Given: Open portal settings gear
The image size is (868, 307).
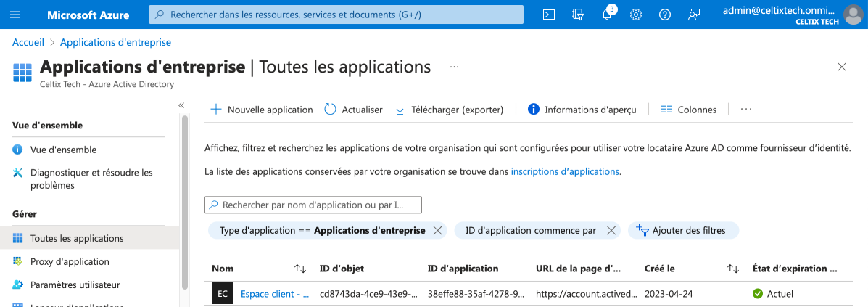Looking at the screenshot, I should pyautogui.click(x=635, y=15).
